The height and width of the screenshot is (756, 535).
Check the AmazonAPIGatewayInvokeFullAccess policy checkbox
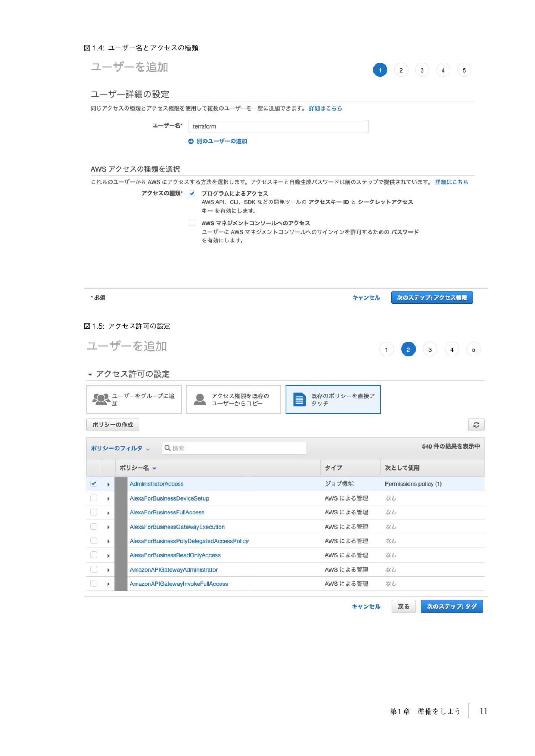coord(94,583)
